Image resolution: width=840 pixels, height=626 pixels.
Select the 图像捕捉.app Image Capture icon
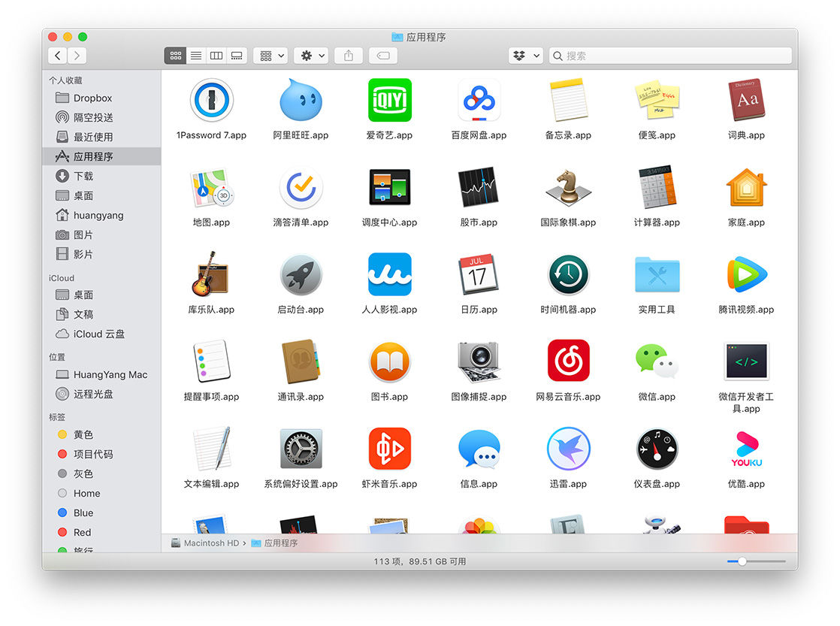click(479, 361)
